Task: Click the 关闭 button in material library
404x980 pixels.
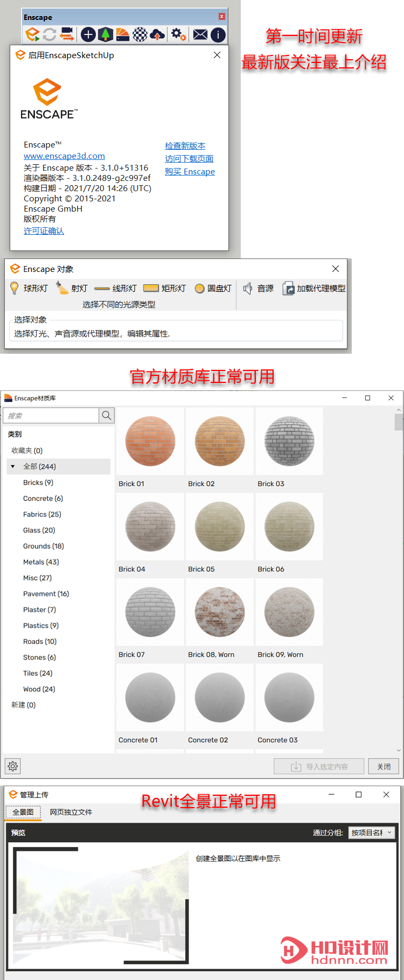Action: pyautogui.click(x=384, y=766)
